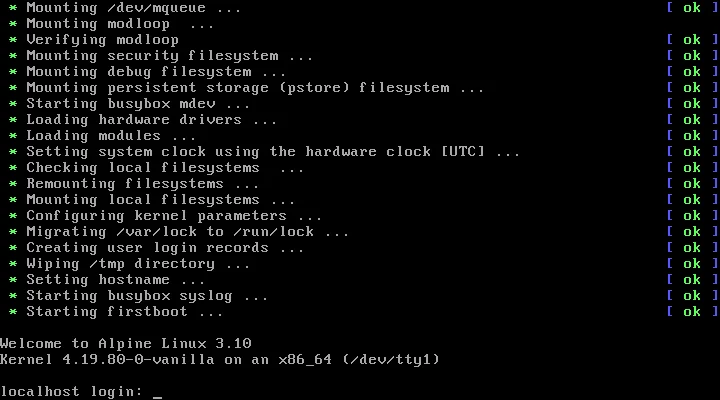Screen dimensions: 720x400
Task: Click the "Mounting persistent storage (pstore) filesystem" line
Action: 255,88
